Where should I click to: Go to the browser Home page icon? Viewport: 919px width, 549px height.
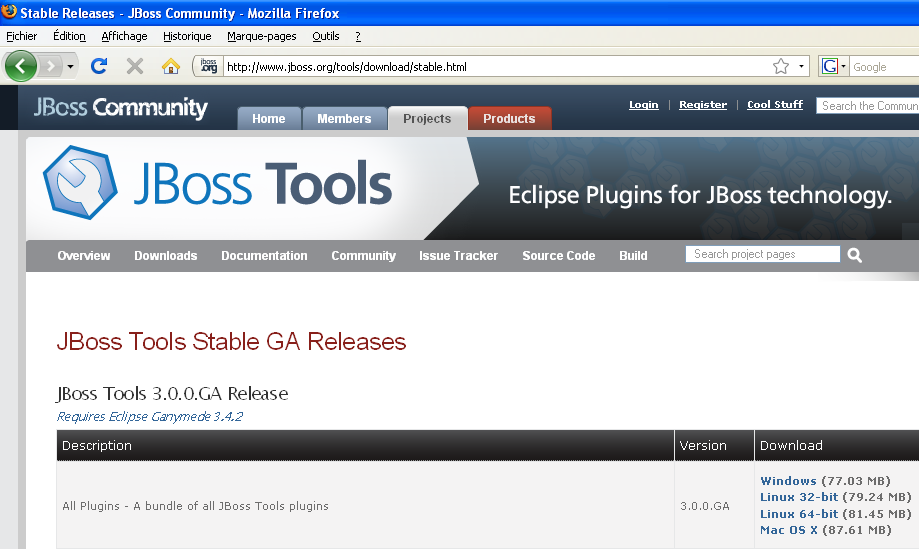(171, 67)
